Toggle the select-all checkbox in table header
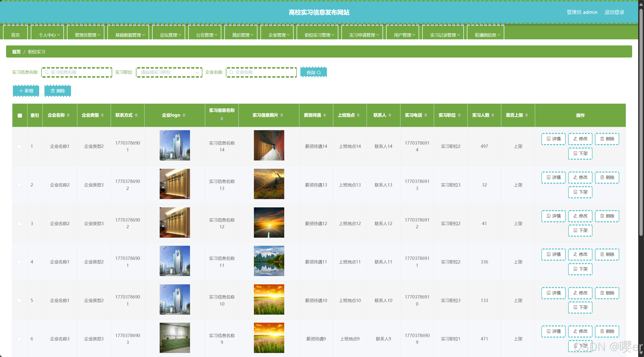 point(20,115)
